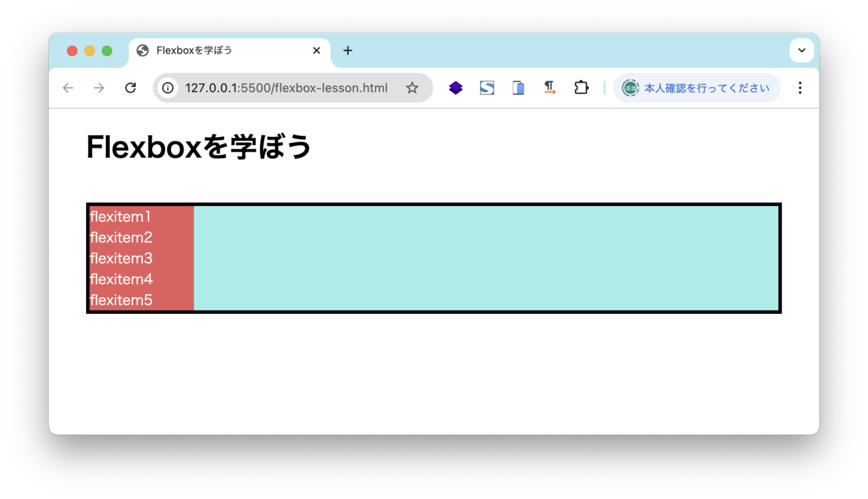Click the site information icon in address bar
The height and width of the screenshot is (499, 868).
[167, 87]
